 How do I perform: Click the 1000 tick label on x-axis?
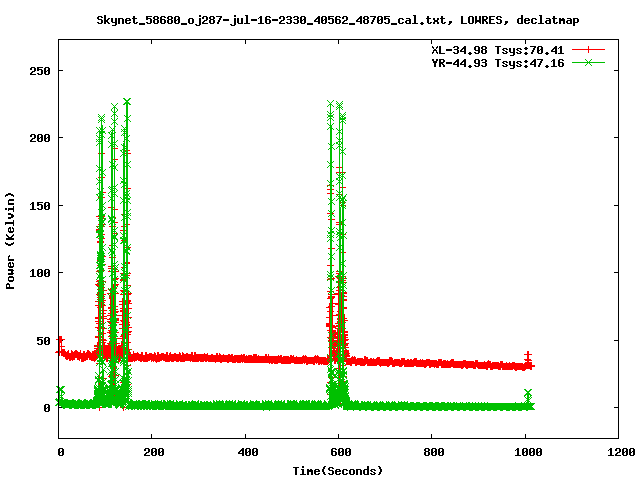click(524, 453)
